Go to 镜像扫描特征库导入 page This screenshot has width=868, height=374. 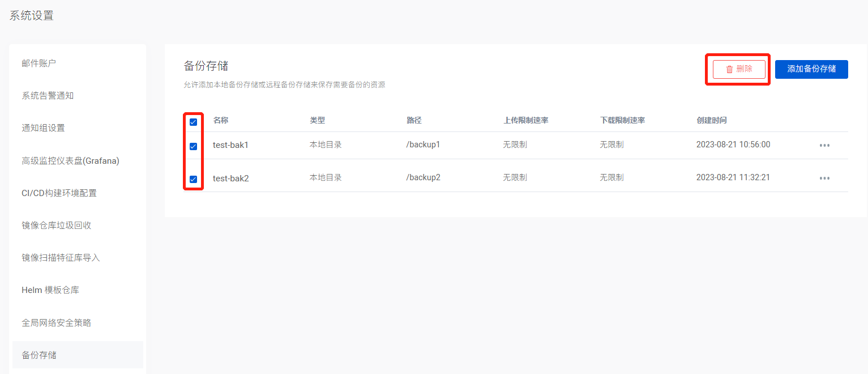coord(61,258)
